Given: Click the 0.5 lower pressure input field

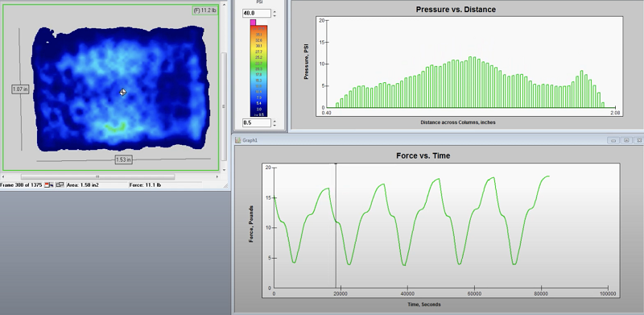Looking at the screenshot, I should [257, 123].
